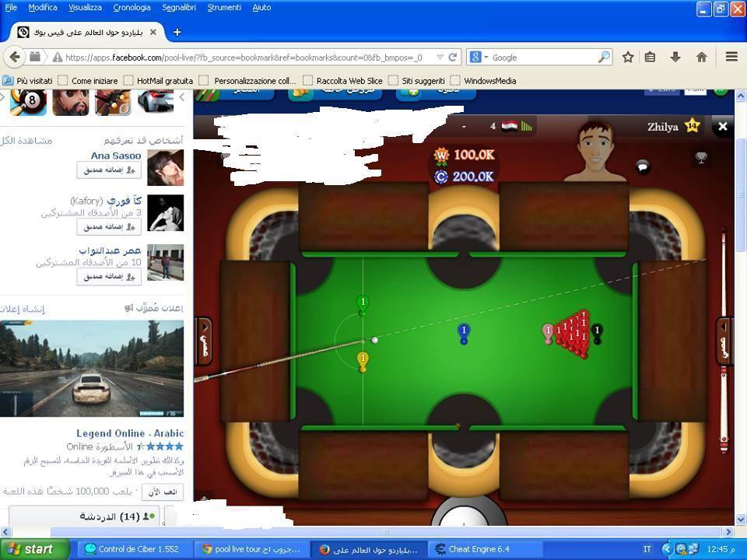
Task: Open Ana Sasoo's profile link
Action: click(x=116, y=156)
